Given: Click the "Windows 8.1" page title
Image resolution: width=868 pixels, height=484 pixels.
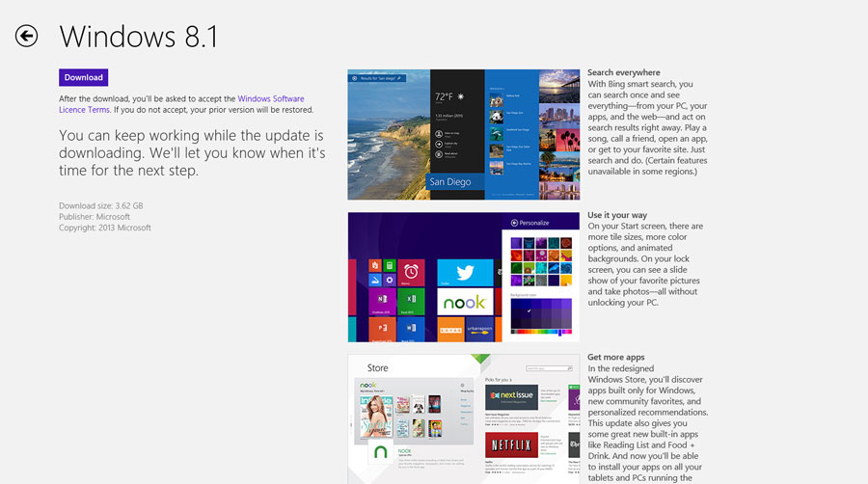Looking at the screenshot, I should (x=139, y=37).
